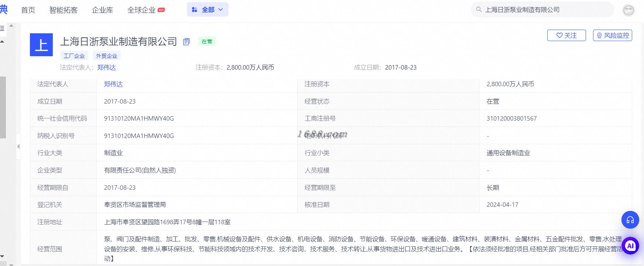Click 制造业 industry value
This screenshot has height=266, width=644.
[113, 153]
